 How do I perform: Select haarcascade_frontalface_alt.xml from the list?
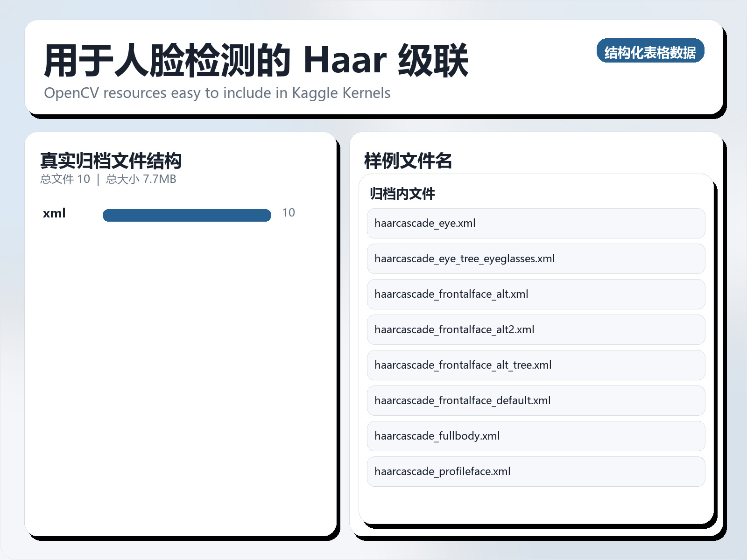pos(535,294)
